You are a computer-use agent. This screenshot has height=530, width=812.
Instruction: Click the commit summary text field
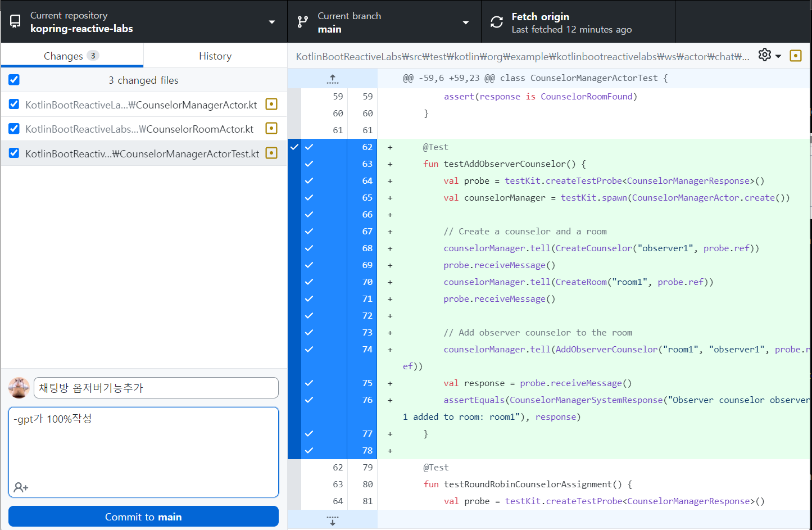point(156,388)
